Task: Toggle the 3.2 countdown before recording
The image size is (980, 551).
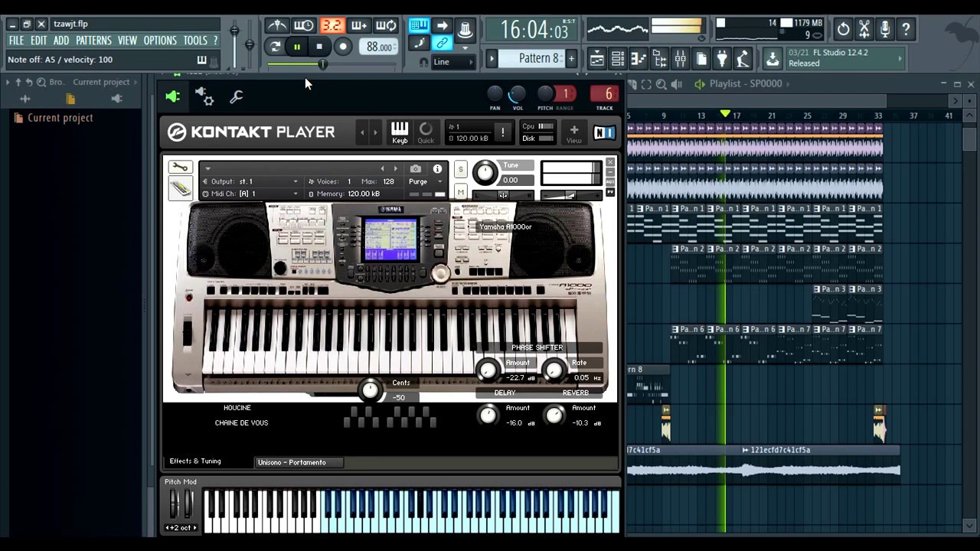Action: (332, 26)
